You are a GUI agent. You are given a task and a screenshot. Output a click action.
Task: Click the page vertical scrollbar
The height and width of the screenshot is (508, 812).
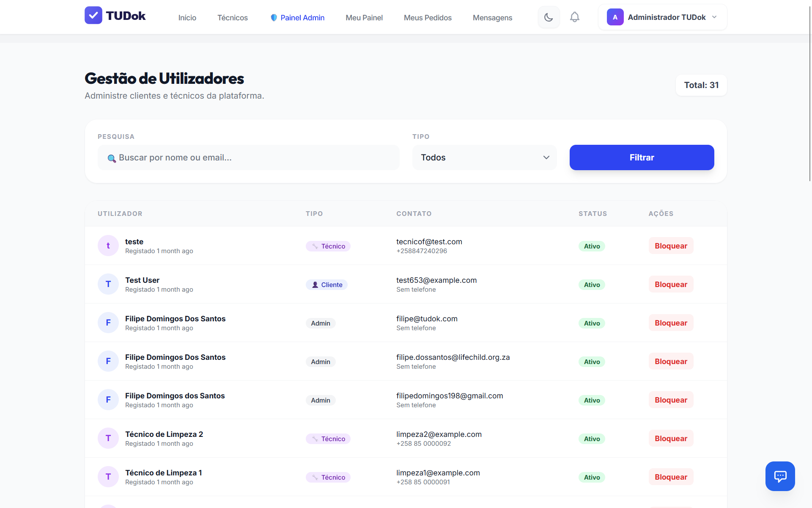[x=809, y=93]
